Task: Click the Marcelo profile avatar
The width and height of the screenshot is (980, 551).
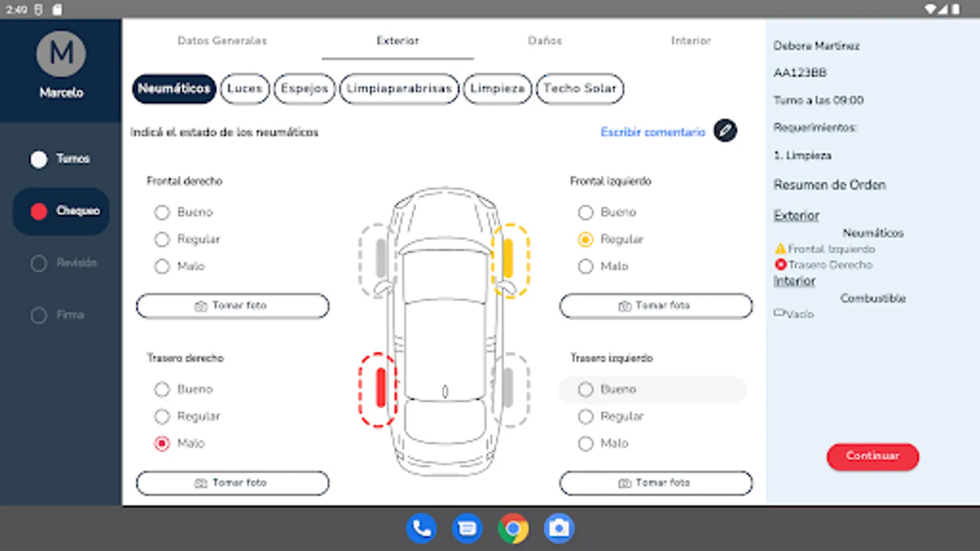Action: [61, 54]
